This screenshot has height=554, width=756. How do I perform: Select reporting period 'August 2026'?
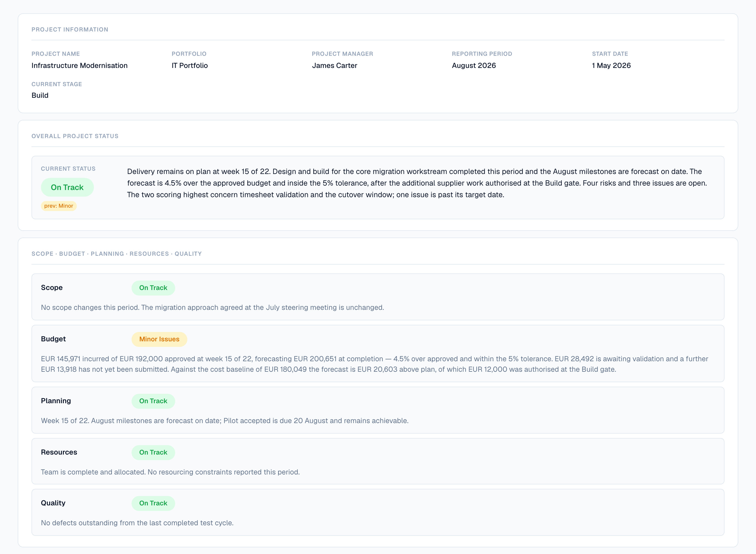coord(474,65)
